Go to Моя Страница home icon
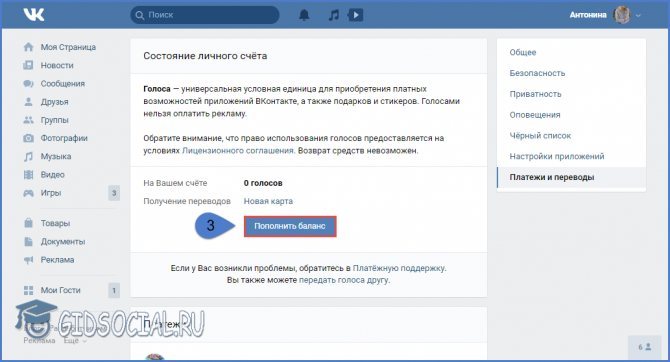This screenshot has height=362, width=670. 29,47
